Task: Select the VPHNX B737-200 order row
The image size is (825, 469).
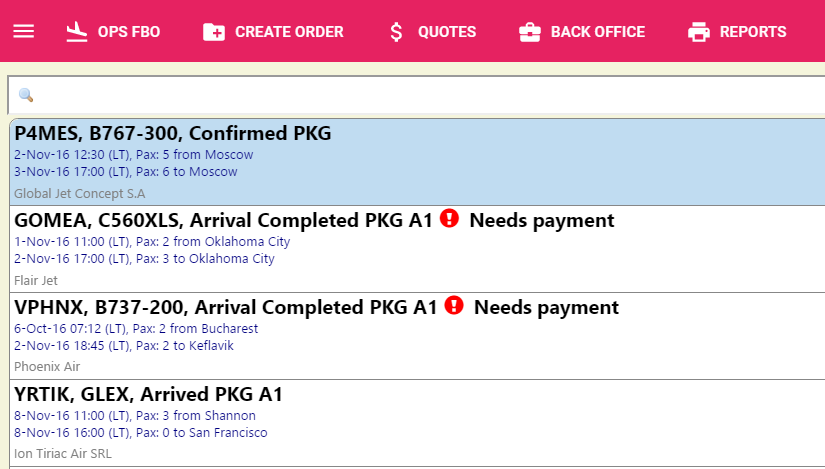Action: tap(417, 336)
